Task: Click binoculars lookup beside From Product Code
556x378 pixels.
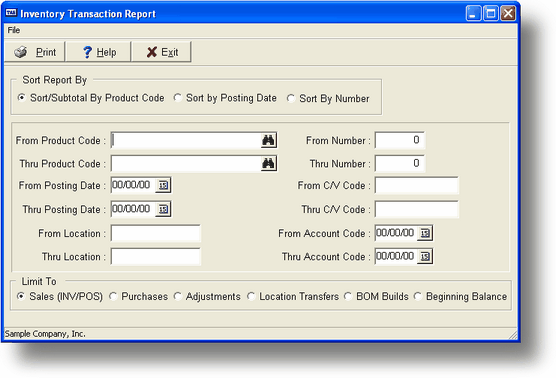Action: 268,140
